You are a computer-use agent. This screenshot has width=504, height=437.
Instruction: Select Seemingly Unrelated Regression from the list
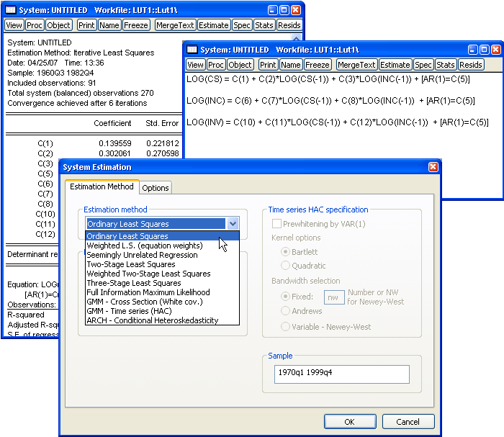coord(142,255)
